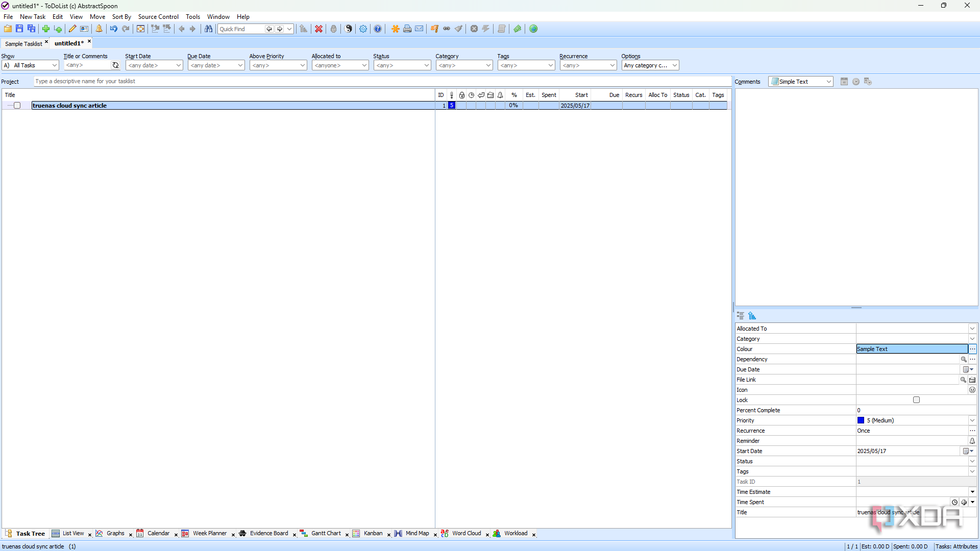Open the Sort By menu
Viewport: 980px width, 551px height.
tap(121, 17)
